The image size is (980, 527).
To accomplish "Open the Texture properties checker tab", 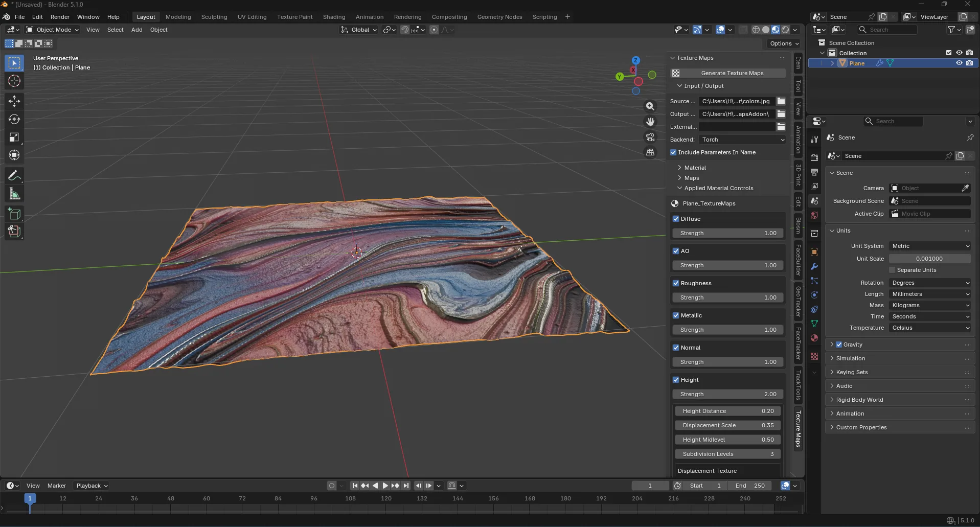I will (x=814, y=356).
